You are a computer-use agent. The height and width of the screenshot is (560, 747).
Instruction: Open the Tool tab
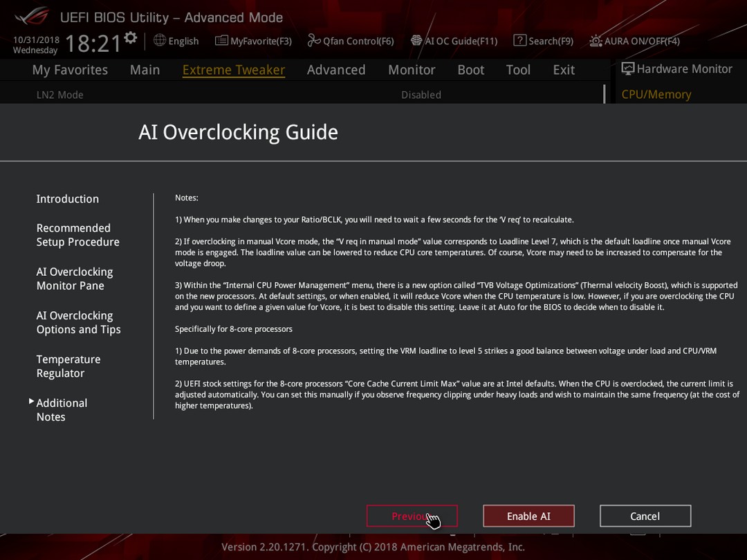[x=518, y=70]
